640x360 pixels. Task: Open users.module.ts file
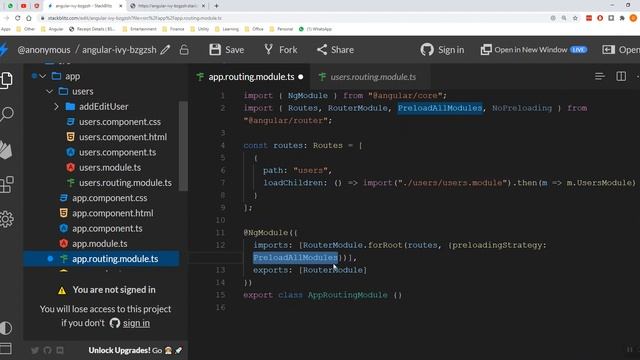pos(110,167)
